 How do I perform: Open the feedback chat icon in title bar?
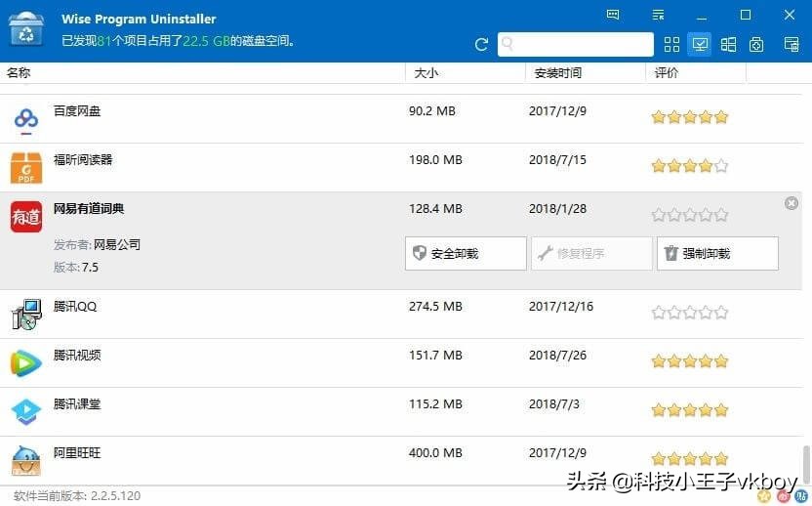tap(613, 15)
